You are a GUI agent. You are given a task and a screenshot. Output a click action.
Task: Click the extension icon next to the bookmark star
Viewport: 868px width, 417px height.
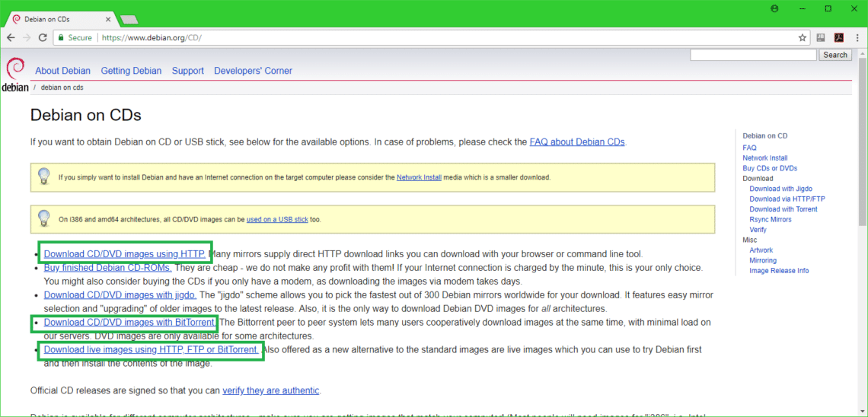tap(821, 37)
